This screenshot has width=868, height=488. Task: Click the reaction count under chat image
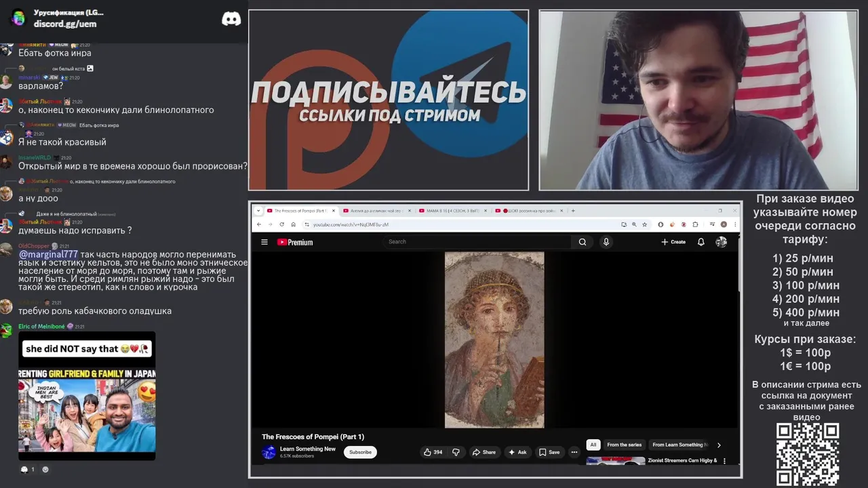(x=28, y=469)
